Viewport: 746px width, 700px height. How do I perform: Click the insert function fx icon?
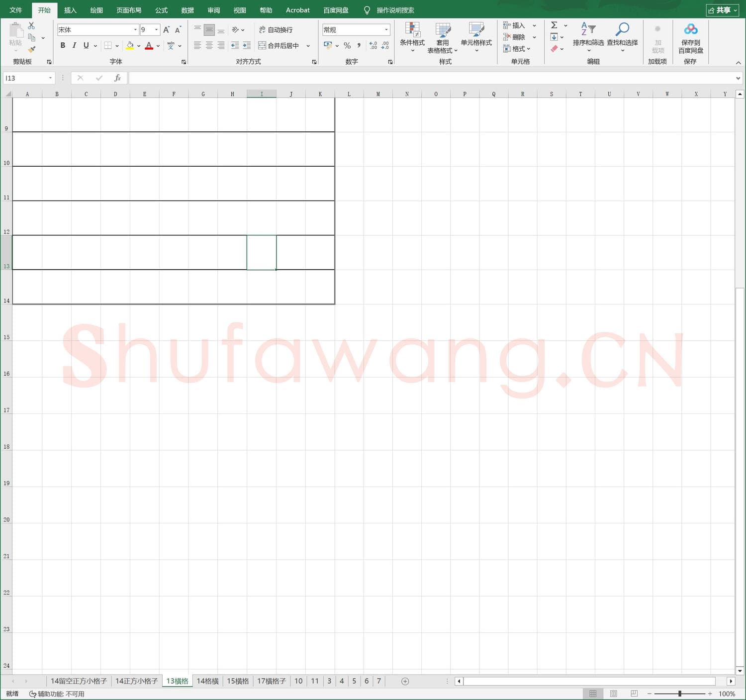point(117,78)
